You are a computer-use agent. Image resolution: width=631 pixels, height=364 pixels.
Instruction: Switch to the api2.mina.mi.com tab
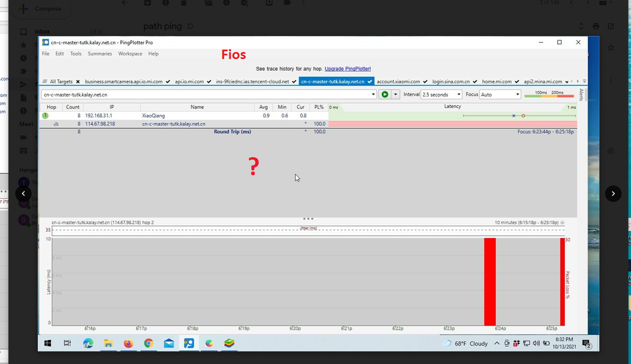tap(543, 81)
